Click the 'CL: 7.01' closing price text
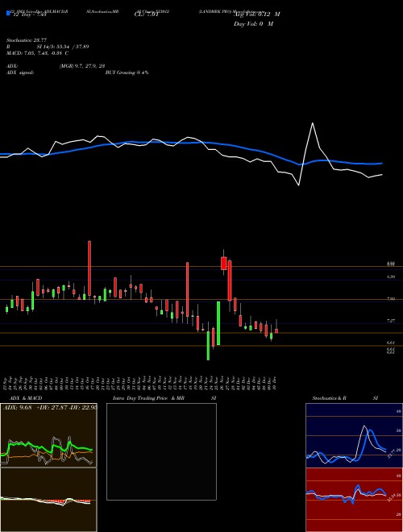The image size is (403, 532). (x=146, y=15)
